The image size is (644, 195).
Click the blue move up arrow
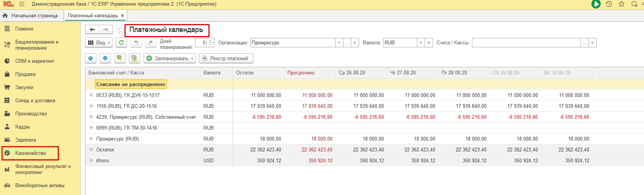click(x=91, y=58)
